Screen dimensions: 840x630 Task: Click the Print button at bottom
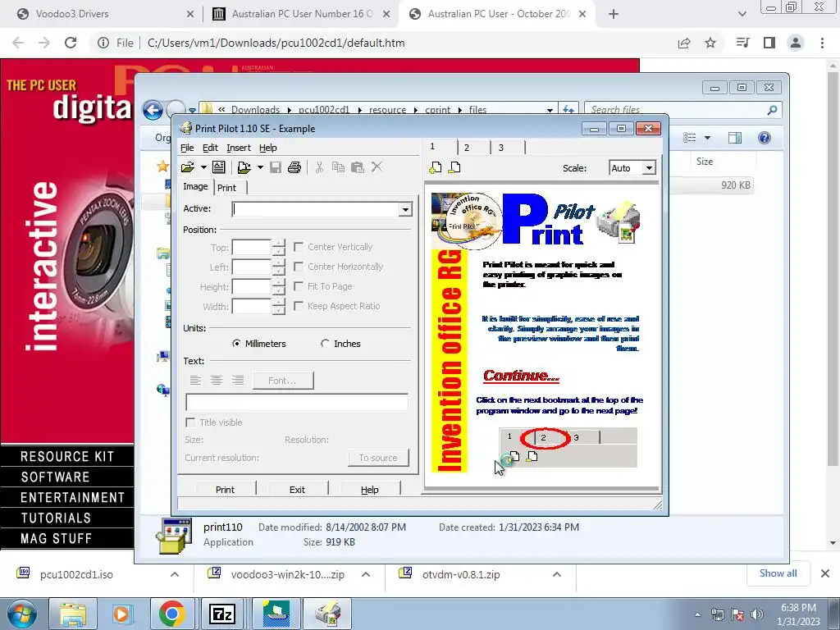[x=225, y=490]
